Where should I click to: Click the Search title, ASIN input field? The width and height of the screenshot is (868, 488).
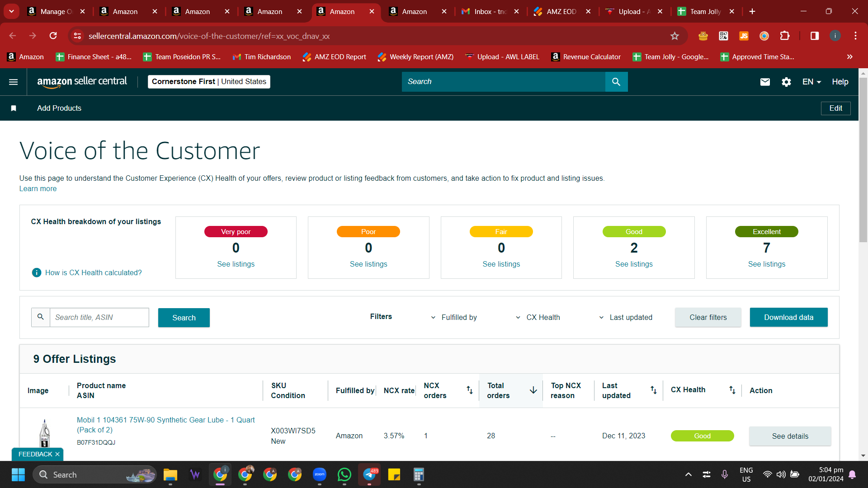point(99,317)
